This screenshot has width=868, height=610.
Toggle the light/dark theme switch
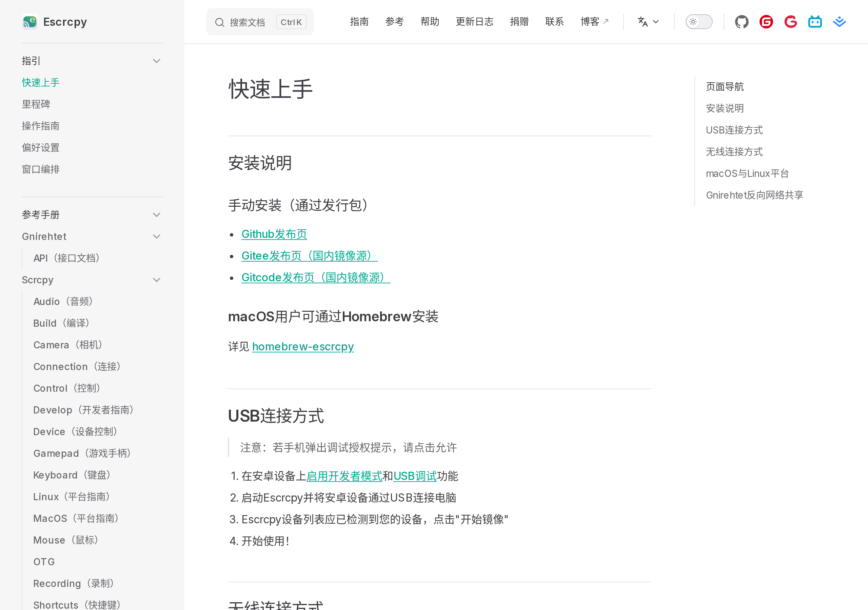click(x=699, y=22)
